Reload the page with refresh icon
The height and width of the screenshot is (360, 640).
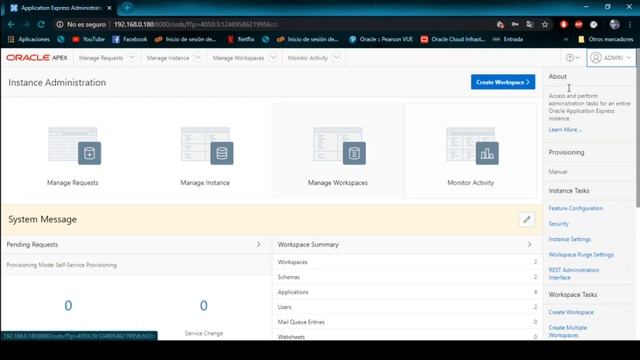pos(41,24)
